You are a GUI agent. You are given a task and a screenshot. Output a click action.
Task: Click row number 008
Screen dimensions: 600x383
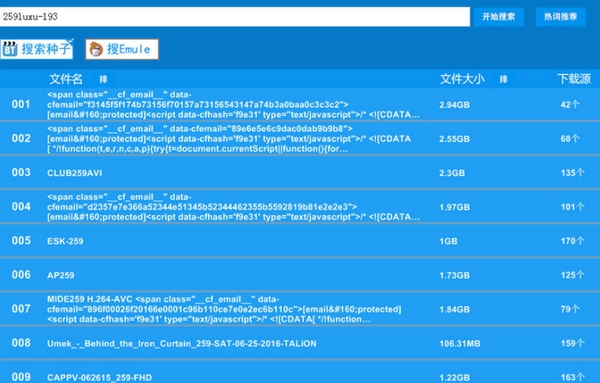click(21, 343)
